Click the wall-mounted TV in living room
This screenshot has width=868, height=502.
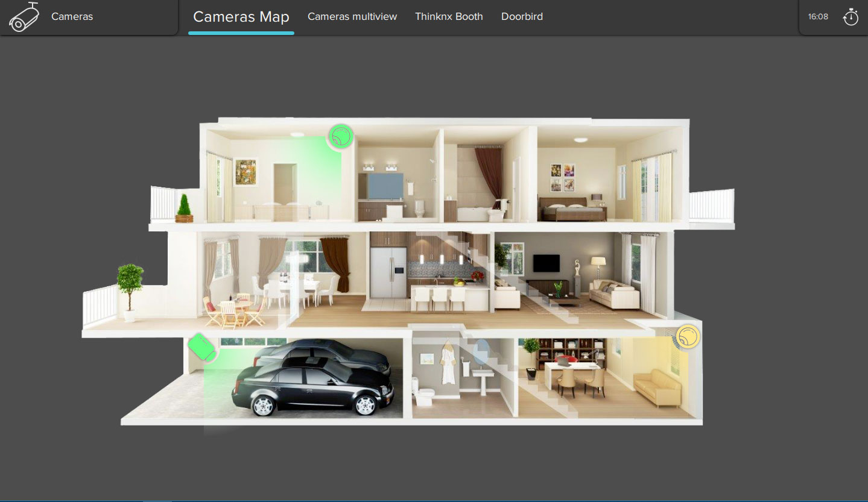pyautogui.click(x=546, y=263)
